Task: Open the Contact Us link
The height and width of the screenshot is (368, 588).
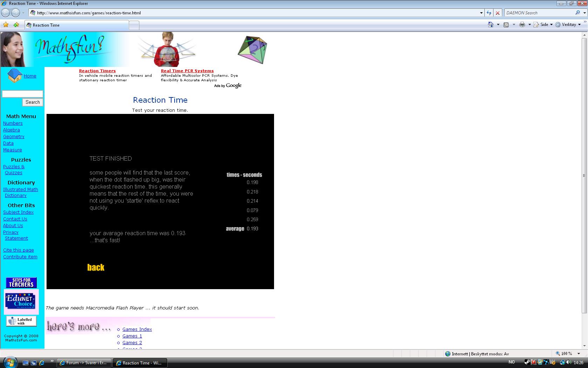Action: tap(15, 219)
